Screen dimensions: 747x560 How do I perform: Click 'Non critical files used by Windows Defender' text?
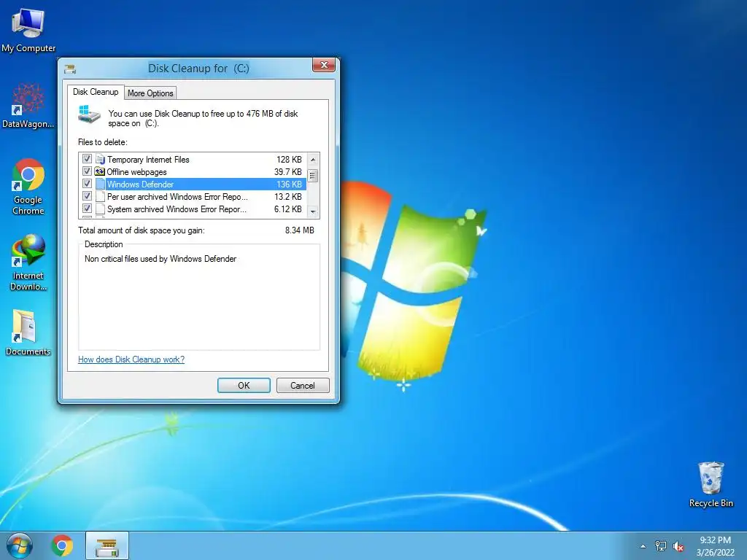(x=160, y=259)
